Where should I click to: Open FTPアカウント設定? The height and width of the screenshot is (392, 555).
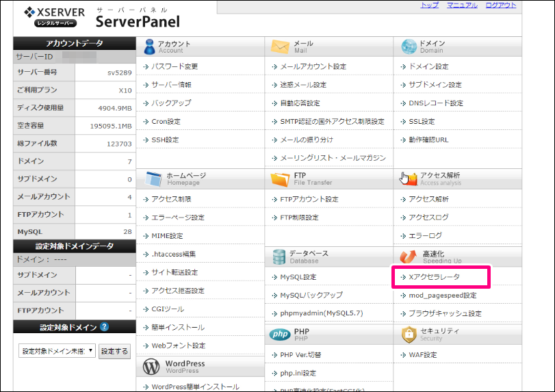309,200
